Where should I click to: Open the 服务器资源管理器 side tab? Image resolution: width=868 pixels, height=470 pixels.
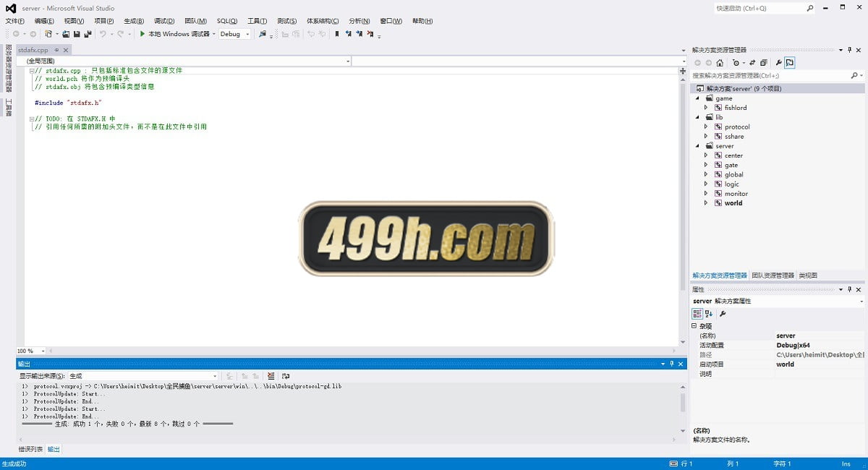(9, 68)
